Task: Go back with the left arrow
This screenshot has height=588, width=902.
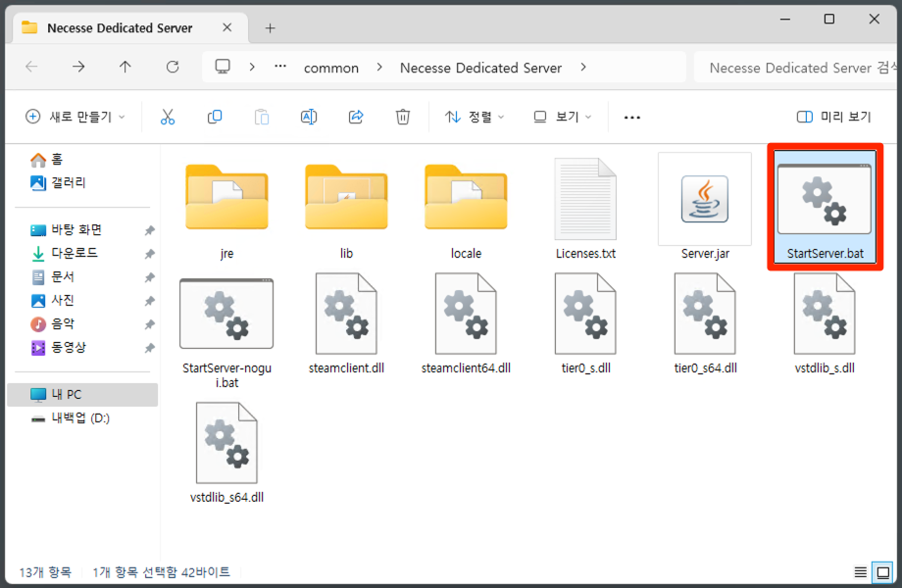Action: click(x=31, y=67)
